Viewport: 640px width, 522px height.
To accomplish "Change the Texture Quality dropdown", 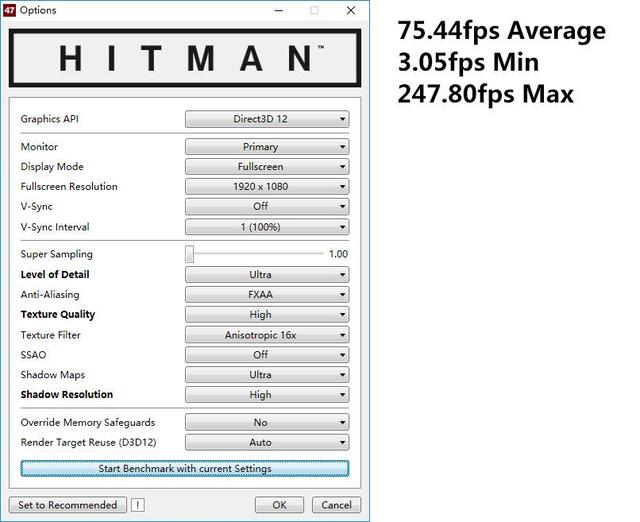I will pos(267,315).
